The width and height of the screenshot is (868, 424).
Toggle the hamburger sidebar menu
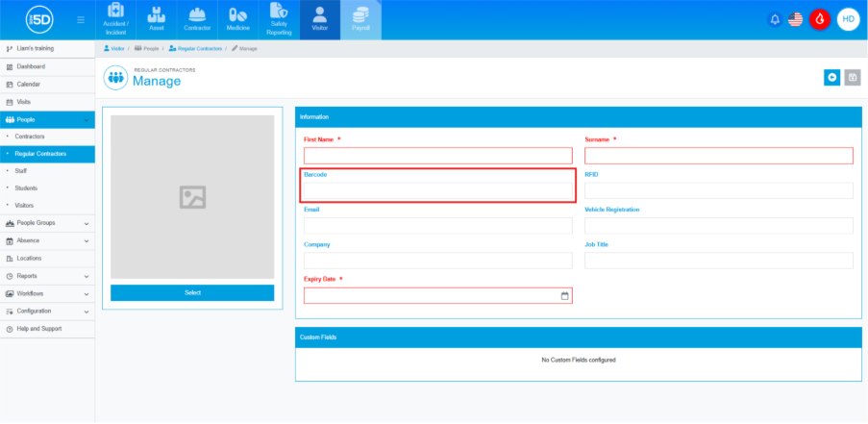(x=80, y=19)
